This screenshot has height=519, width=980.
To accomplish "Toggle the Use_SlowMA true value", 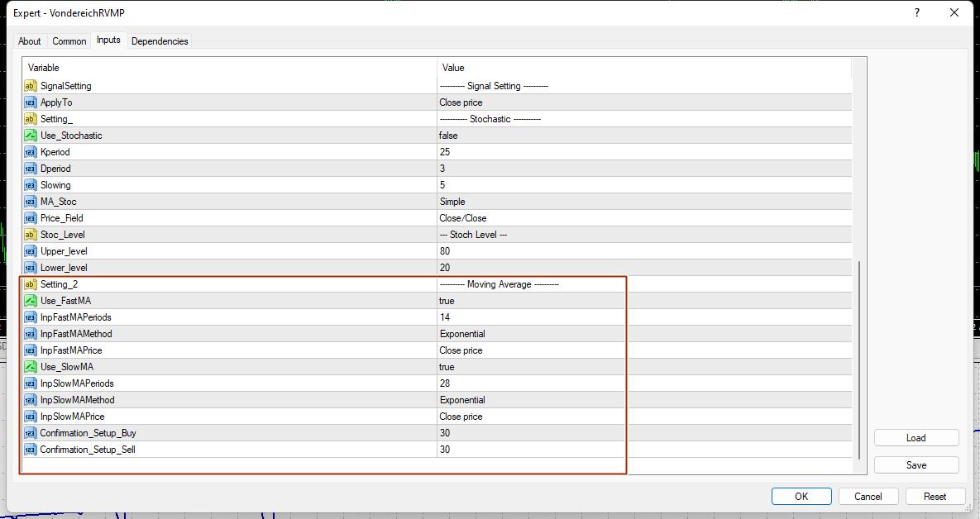I will point(531,367).
